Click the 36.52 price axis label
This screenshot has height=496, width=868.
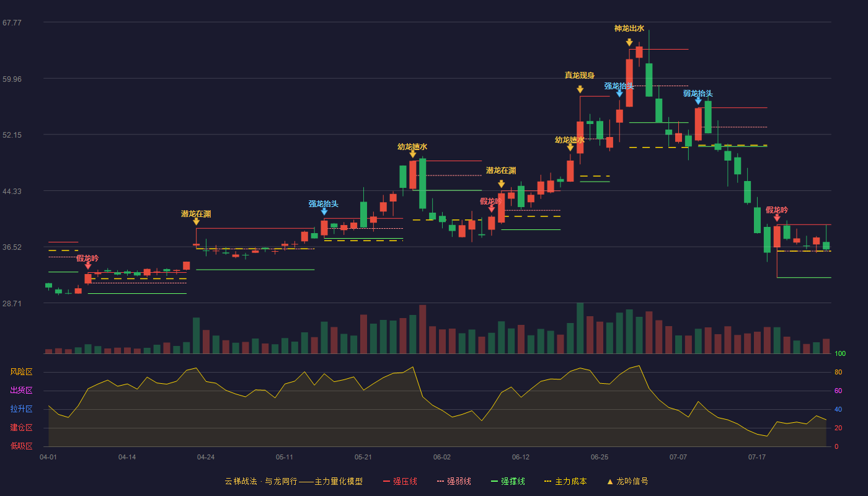click(x=12, y=247)
